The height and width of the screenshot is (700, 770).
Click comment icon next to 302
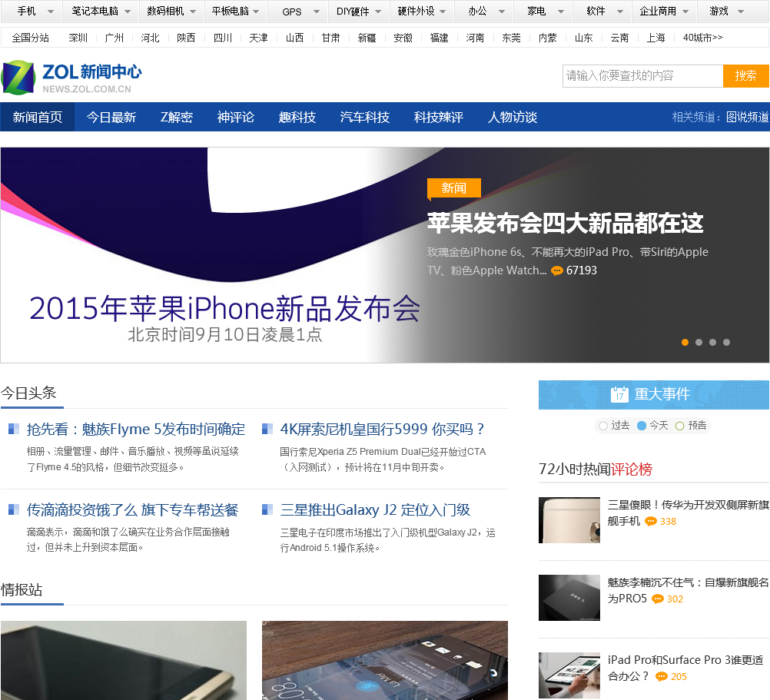658,599
